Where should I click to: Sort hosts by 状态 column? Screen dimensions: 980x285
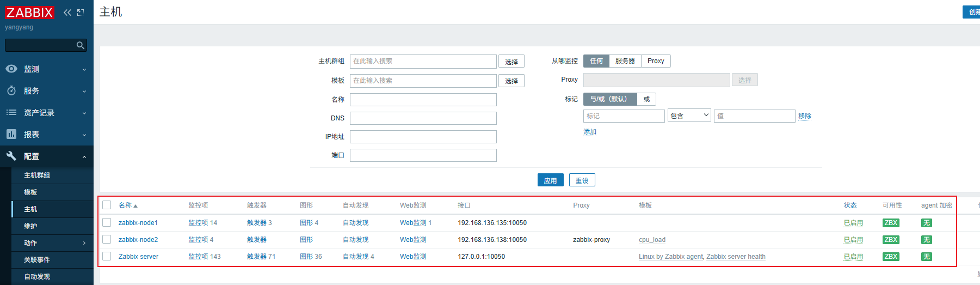pyautogui.click(x=850, y=205)
